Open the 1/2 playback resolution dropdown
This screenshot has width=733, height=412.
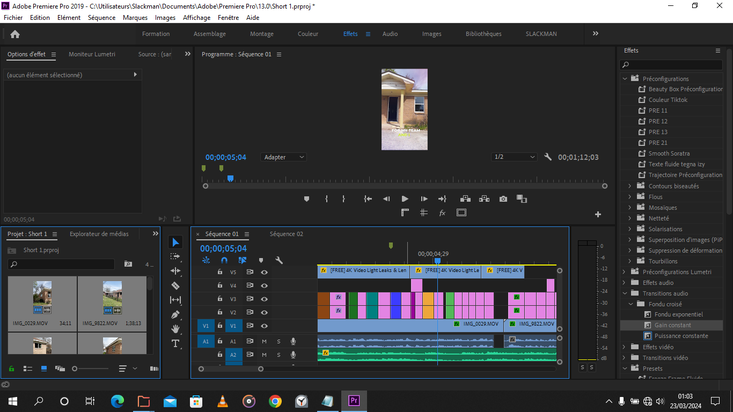pyautogui.click(x=513, y=157)
